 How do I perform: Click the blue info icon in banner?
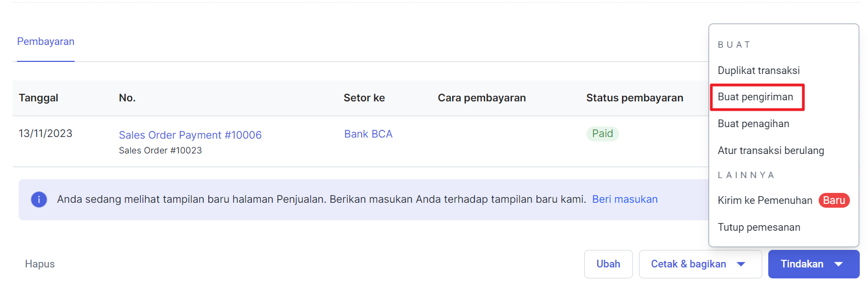39,199
